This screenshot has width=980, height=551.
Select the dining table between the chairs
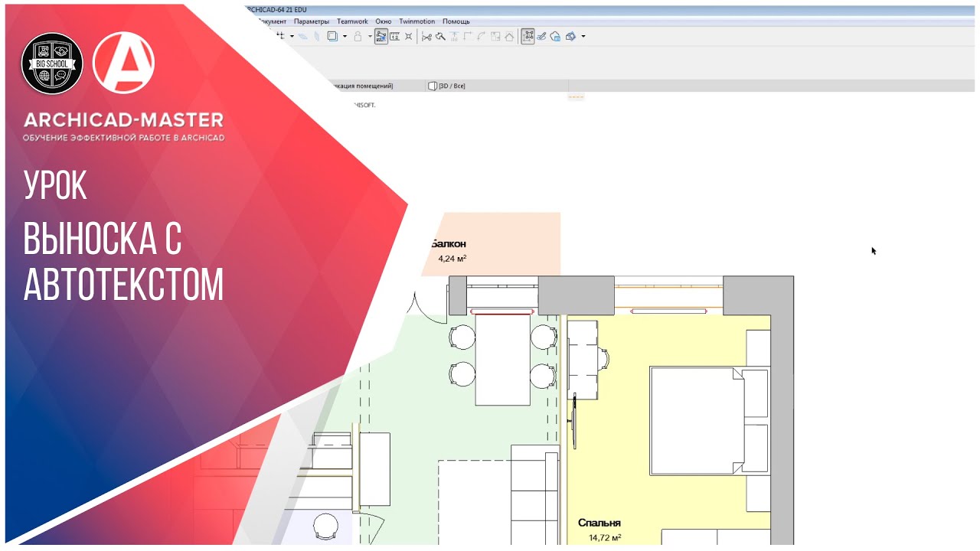point(503,360)
